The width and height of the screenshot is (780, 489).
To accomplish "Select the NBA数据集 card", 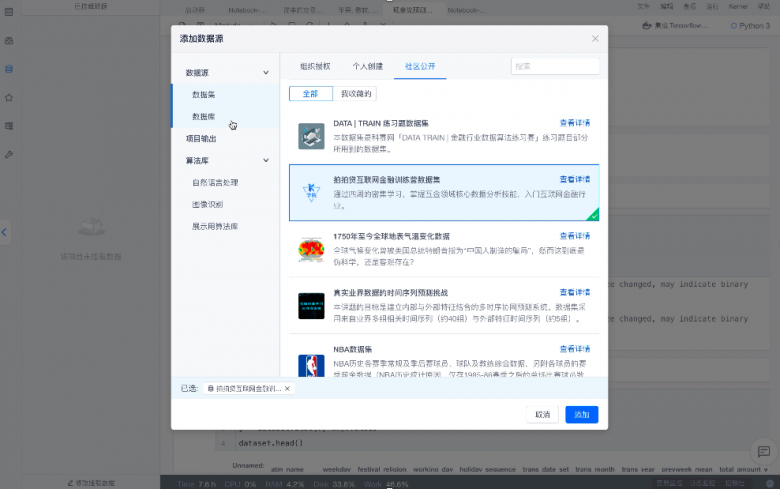I will coord(444,356).
